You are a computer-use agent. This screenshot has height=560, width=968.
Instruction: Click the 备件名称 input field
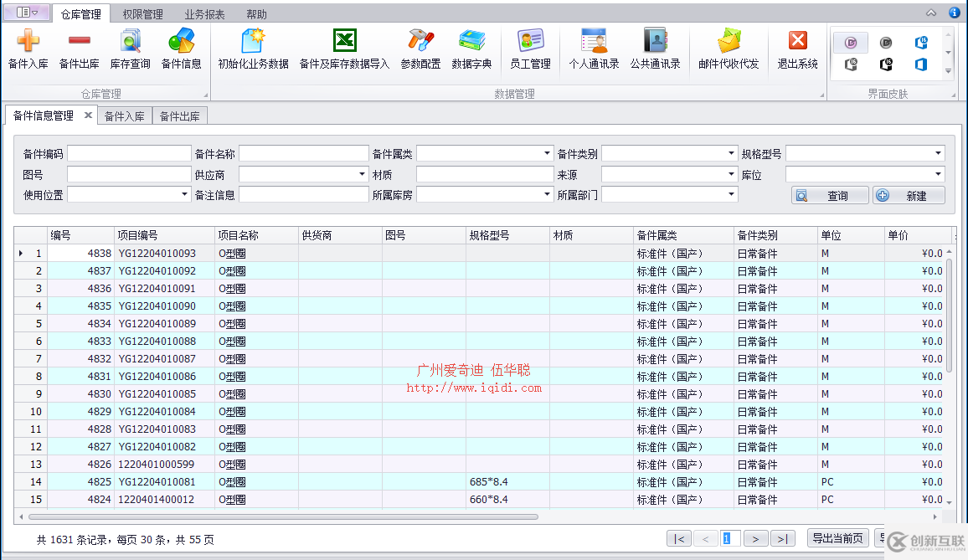click(x=303, y=154)
